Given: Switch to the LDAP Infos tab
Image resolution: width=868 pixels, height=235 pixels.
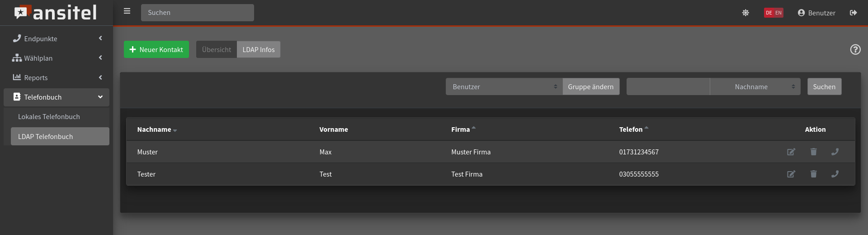Looking at the screenshot, I should (x=258, y=50).
